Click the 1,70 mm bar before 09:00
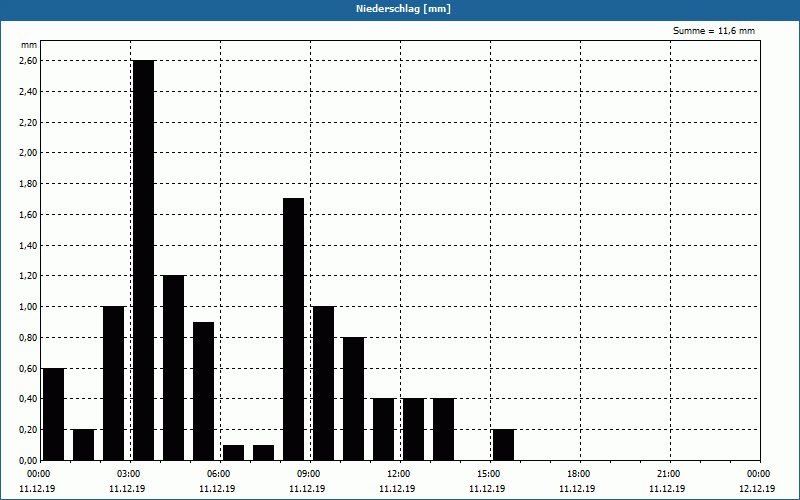Image resolution: width=800 pixels, height=500 pixels. (293, 329)
